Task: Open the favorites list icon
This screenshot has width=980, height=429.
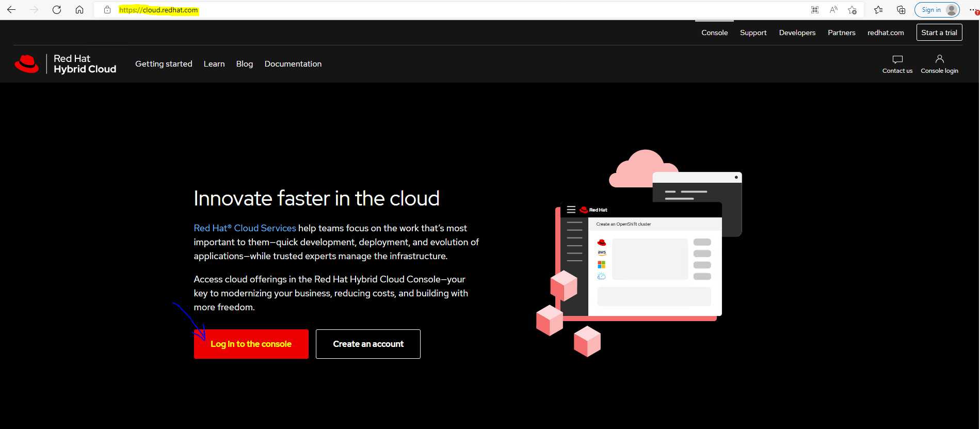Action: [878, 10]
